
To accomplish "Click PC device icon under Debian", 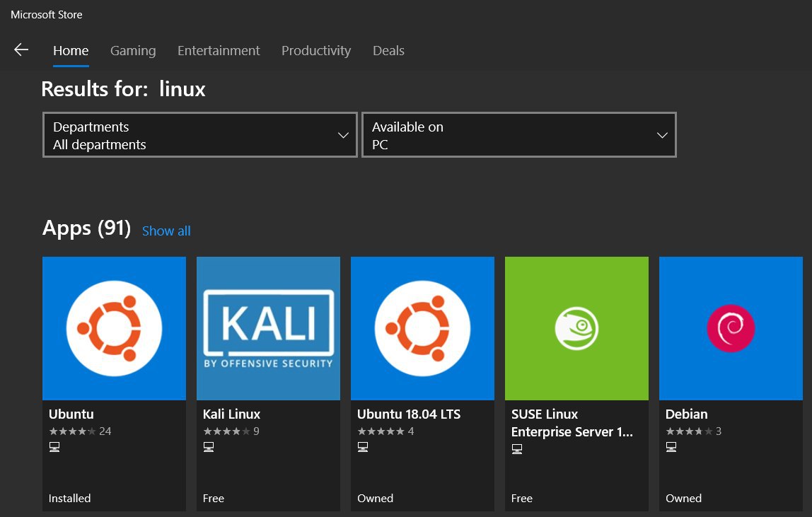I will pos(671,447).
